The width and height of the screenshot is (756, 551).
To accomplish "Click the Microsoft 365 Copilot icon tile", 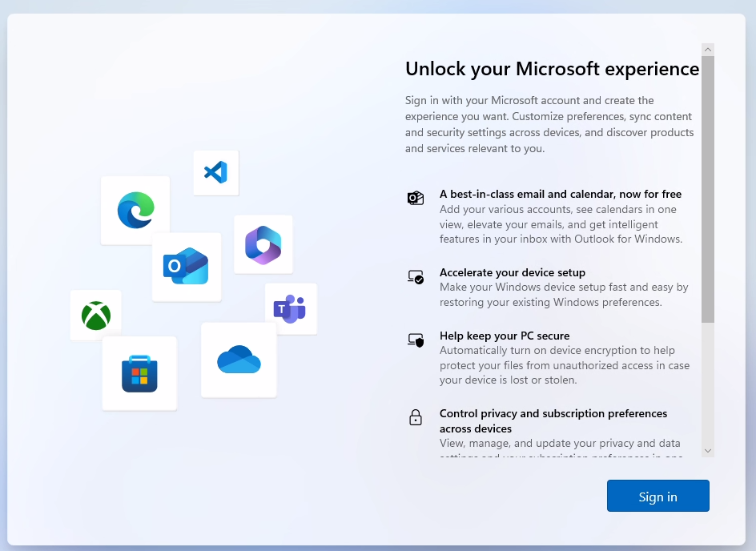I will point(263,244).
